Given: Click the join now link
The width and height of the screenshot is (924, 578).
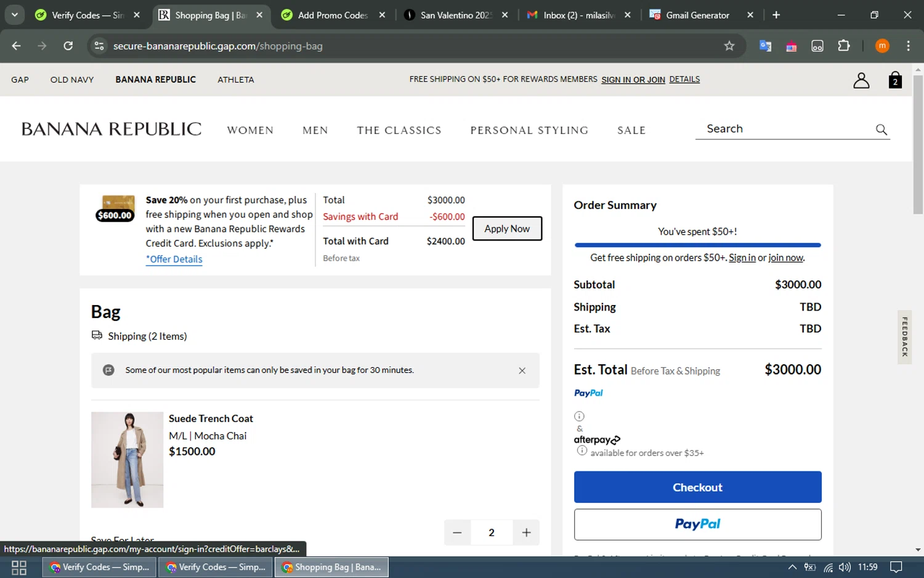Looking at the screenshot, I should 786,258.
